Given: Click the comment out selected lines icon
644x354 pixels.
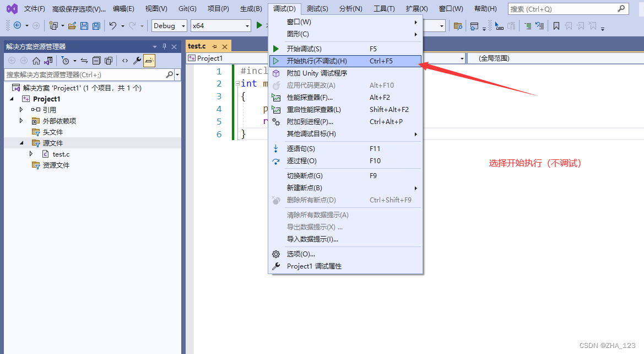Looking at the screenshot, I should click(528, 26).
